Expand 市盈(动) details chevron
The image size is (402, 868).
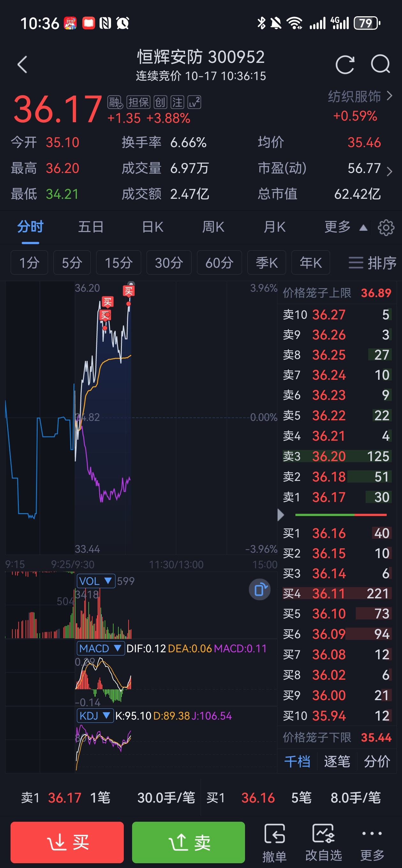390,171
